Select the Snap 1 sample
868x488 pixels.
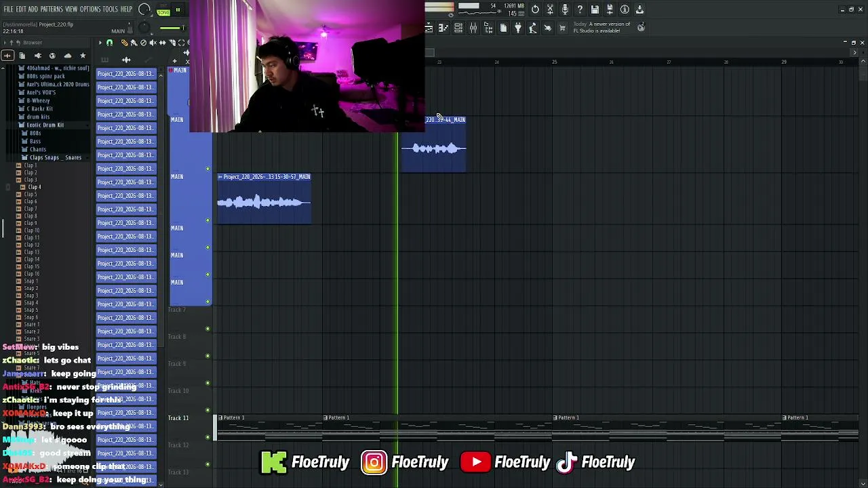(x=31, y=281)
